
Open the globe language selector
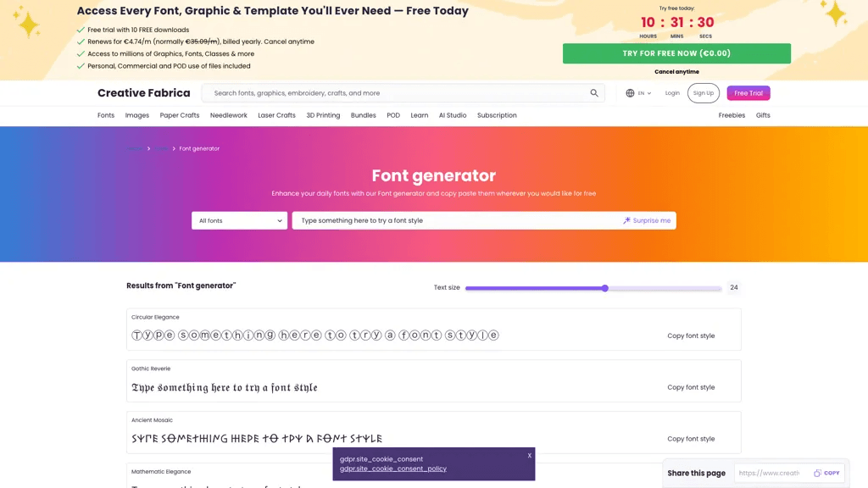coord(630,93)
